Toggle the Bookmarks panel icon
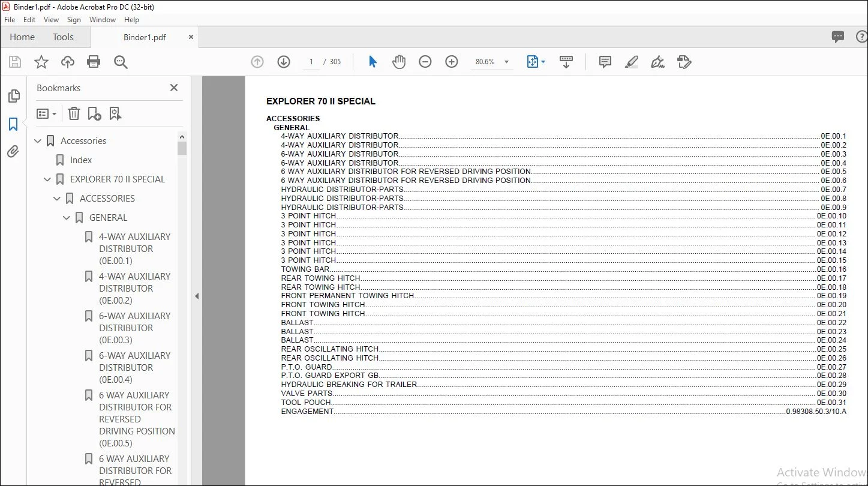This screenshot has height=486, width=868. click(13, 124)
